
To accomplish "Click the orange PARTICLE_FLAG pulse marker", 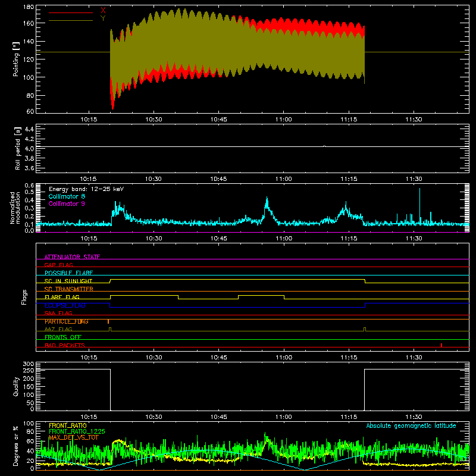I will tap(108, 321).
